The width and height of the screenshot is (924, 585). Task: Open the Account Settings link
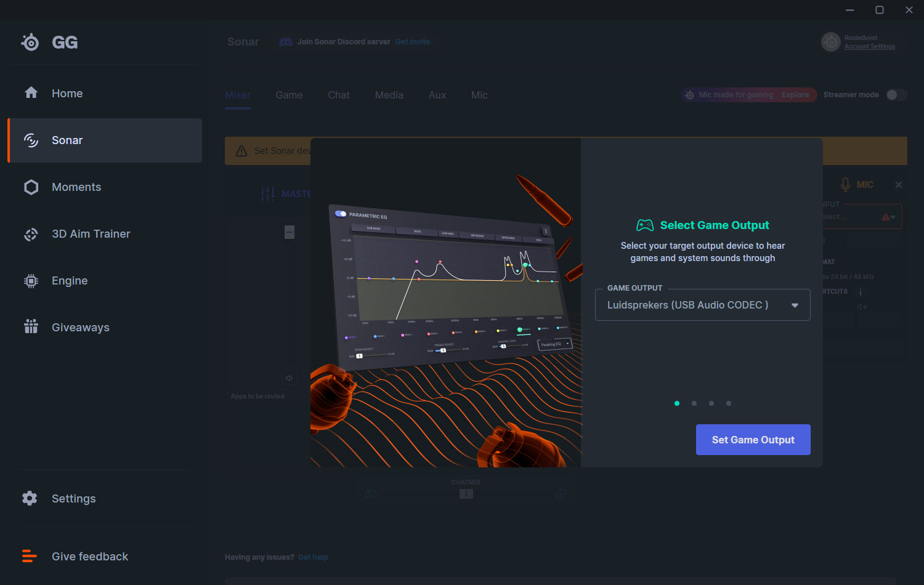(870, 46)
